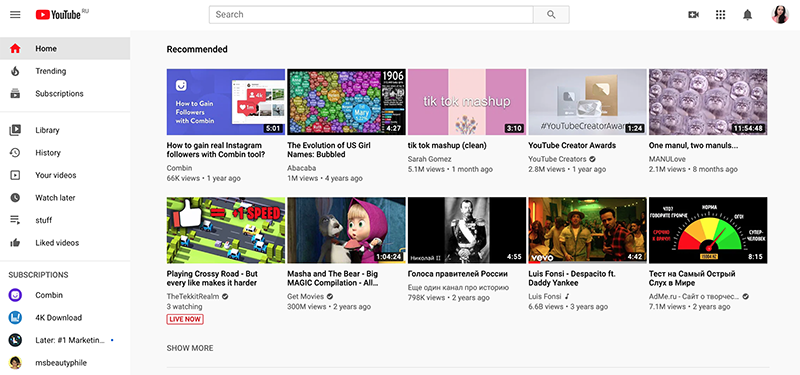The image size is (800, 375).
Task: Open the notifications bell
Action: 747,15
